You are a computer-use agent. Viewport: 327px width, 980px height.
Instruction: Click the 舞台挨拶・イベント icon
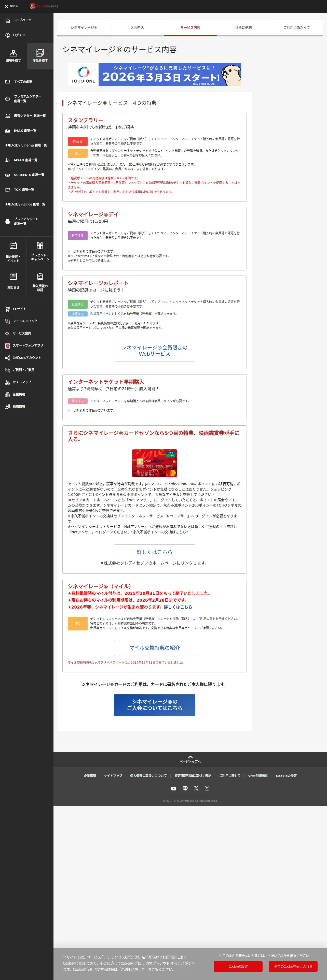pos(13,246)
